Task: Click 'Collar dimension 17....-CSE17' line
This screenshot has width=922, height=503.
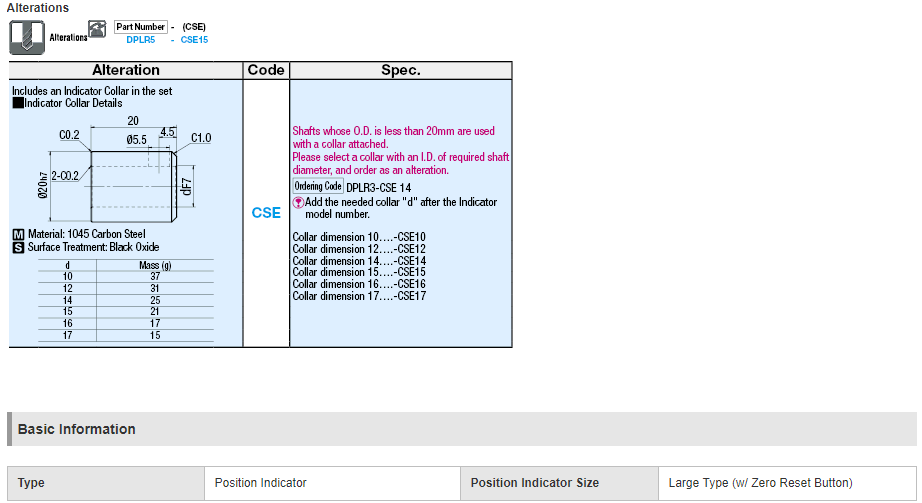Action: coord(359,296)
